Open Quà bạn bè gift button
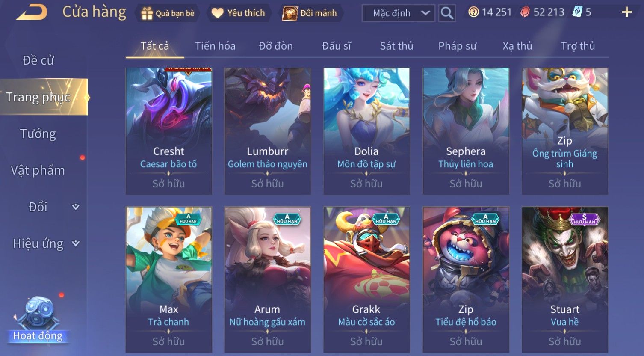The height and width of the screenshot is (356, 644). pyautogui.click(x=168, y=13)
